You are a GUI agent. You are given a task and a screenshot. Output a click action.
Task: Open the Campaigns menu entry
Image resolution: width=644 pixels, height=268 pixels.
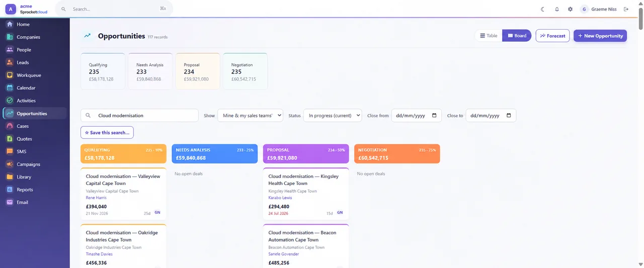[35, 164]
